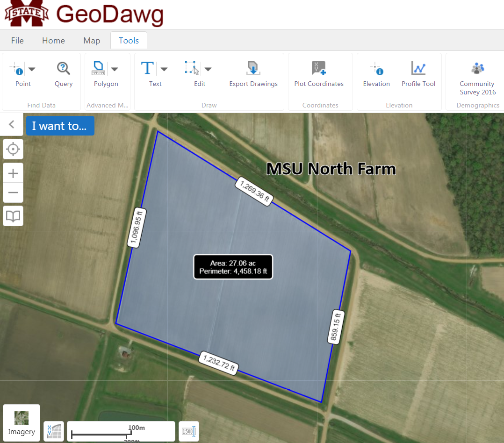The width and height of the screenshot is (504, 443).
Task: Click the GeoDawg application title
Action: pyautogui.click(x=110, y=14)
